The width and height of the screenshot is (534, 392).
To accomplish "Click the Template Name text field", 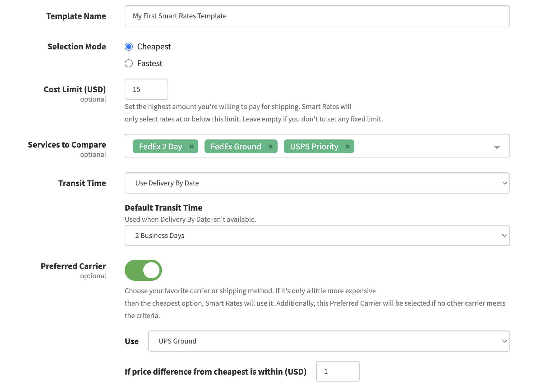I will pos(317,16).
